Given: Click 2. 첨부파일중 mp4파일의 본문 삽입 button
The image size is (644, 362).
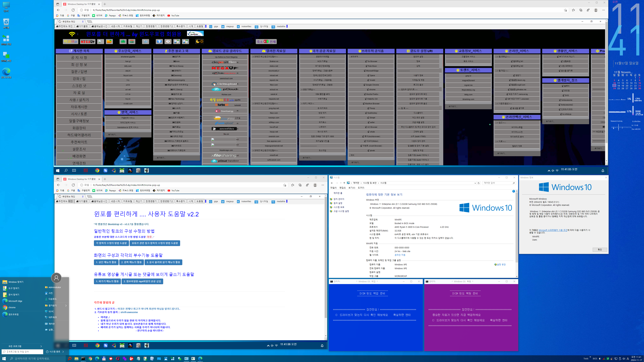Looking at the screenshot, I should click(x=142, y=281).
